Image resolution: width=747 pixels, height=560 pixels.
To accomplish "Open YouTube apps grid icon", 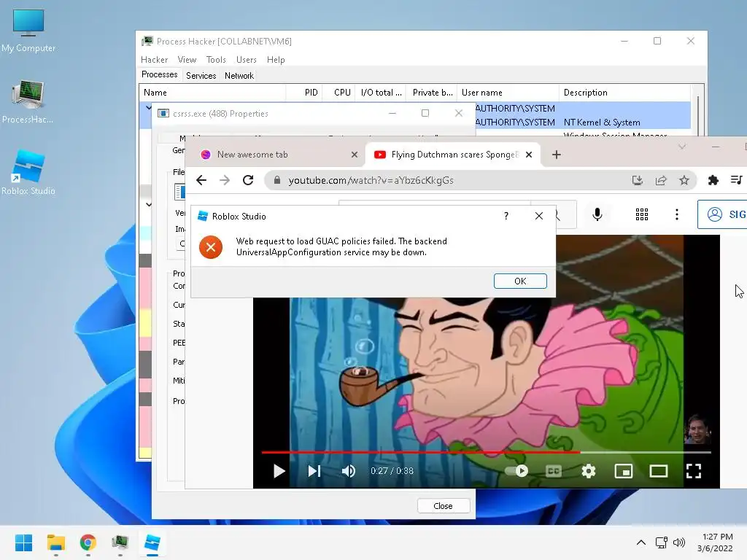I will [642, 214].
